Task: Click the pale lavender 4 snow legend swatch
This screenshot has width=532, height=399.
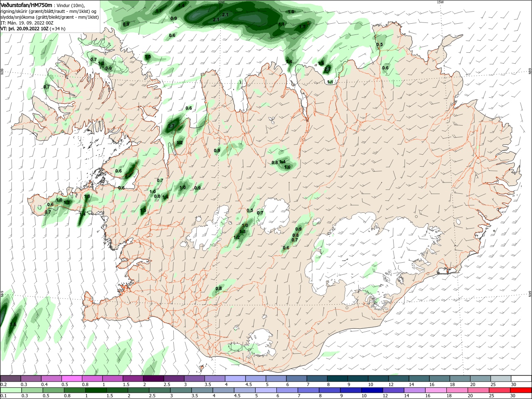Action: 235,379
